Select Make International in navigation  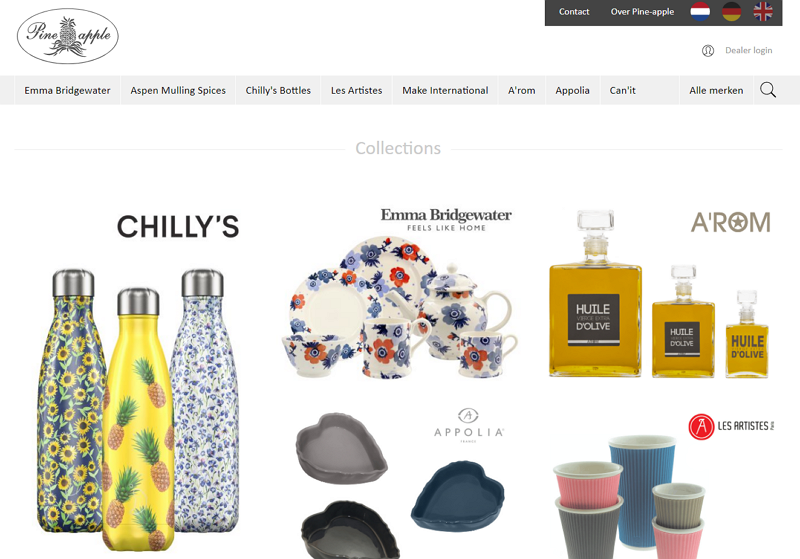445,90
